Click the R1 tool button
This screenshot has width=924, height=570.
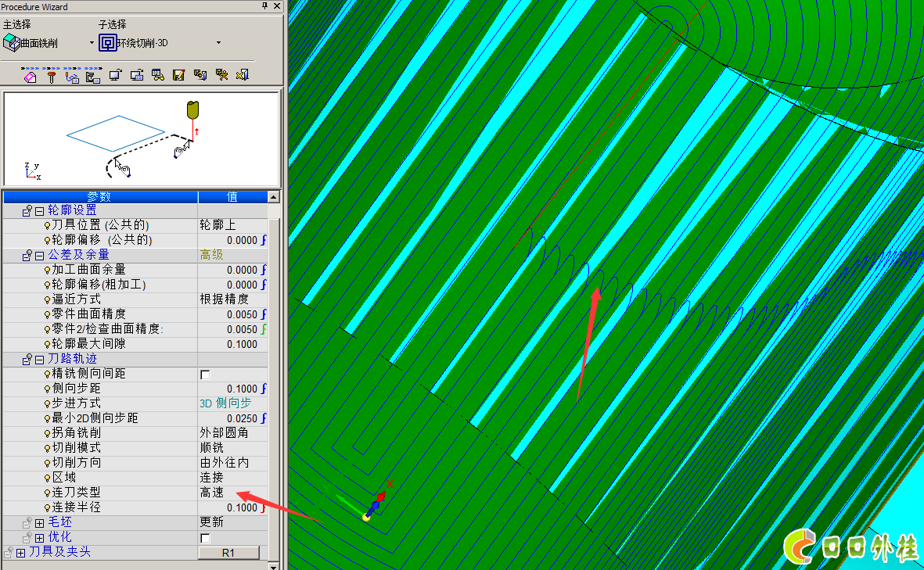[x=228, y=553]
